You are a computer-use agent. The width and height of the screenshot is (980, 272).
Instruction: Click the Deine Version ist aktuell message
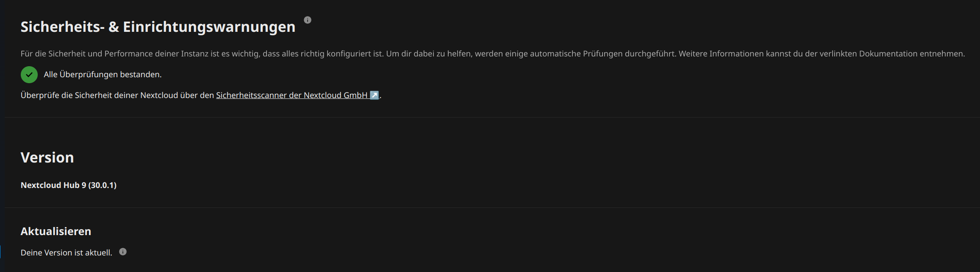(x=67, y=252)
